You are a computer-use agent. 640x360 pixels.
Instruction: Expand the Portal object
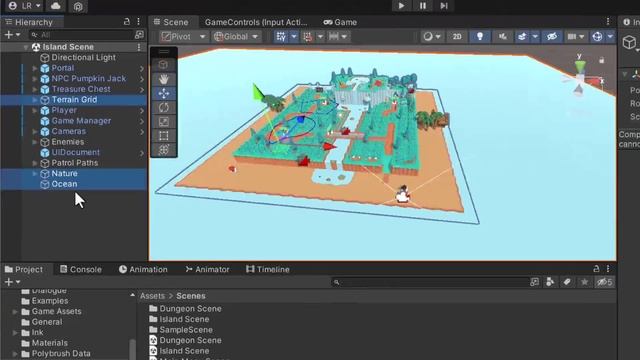(35, 68)
